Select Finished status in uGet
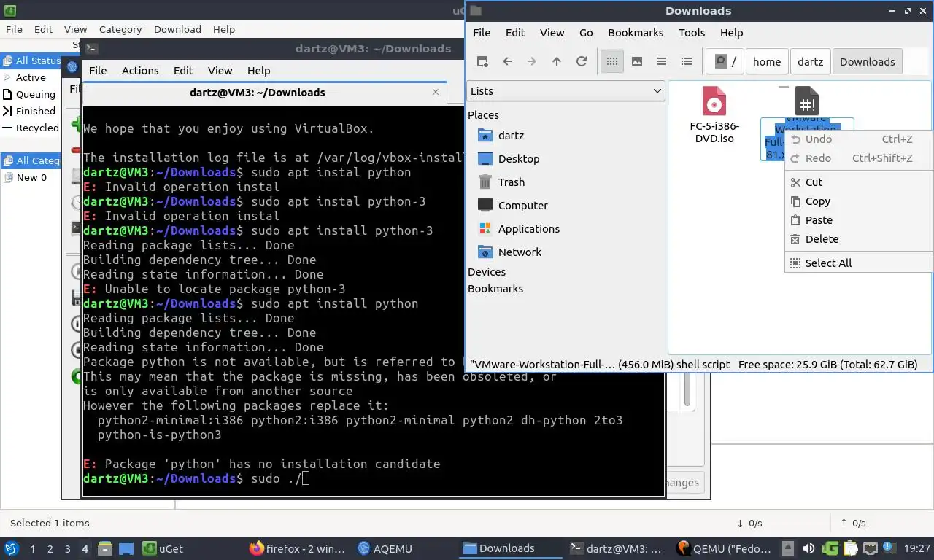Screen dimensions: 934x560 click(29, 111)
